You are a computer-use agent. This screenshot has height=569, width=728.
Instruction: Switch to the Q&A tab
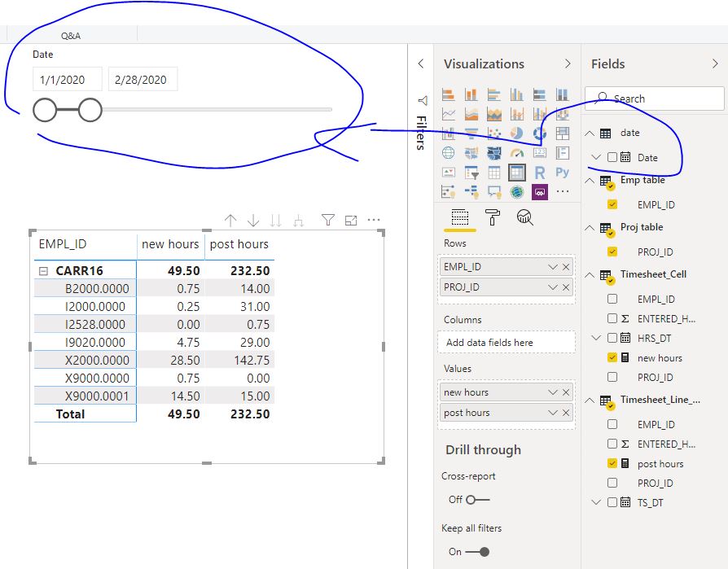pyautogui.click(x=71, y=36)
